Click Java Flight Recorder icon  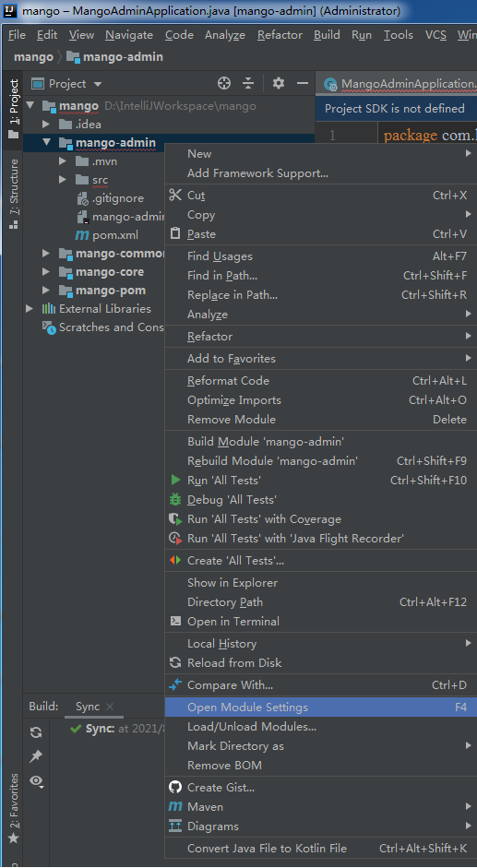(x=175, y=538)
